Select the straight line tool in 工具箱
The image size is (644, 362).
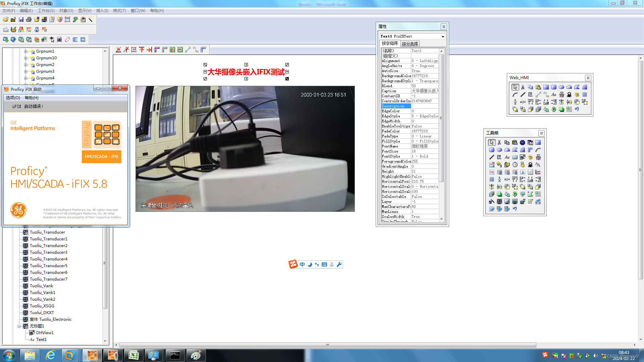[x=492, y=157]
